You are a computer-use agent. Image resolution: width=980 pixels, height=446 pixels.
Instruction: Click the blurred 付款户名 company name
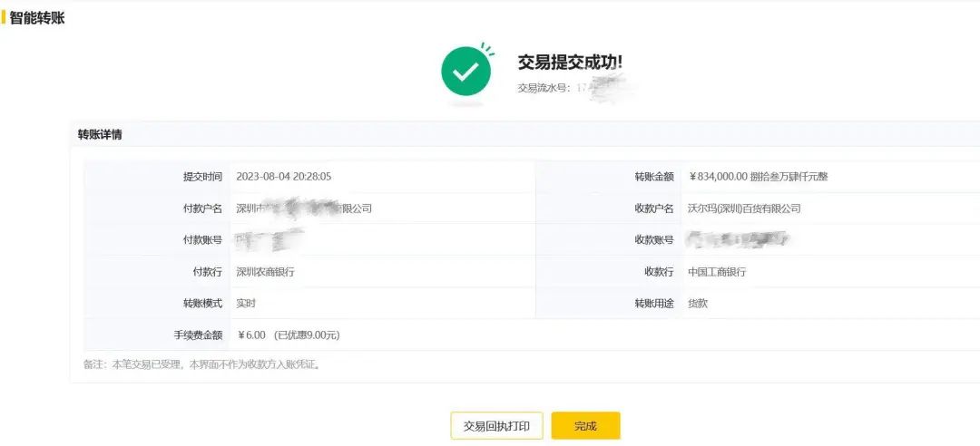(304, 208)
